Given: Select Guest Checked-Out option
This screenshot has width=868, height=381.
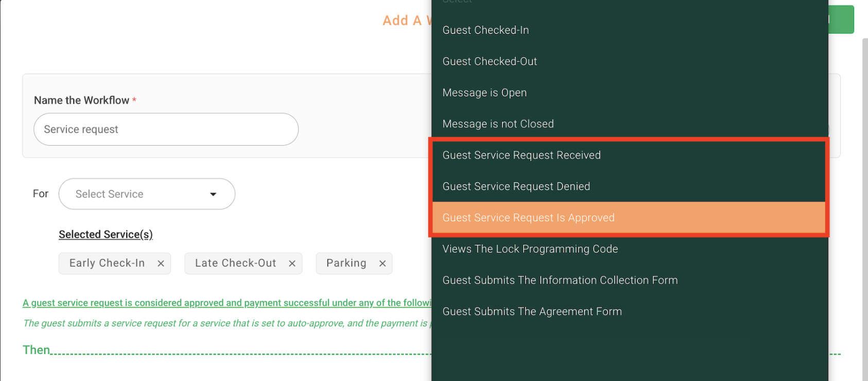Looking at the screenshot, I should click(630, 61).
